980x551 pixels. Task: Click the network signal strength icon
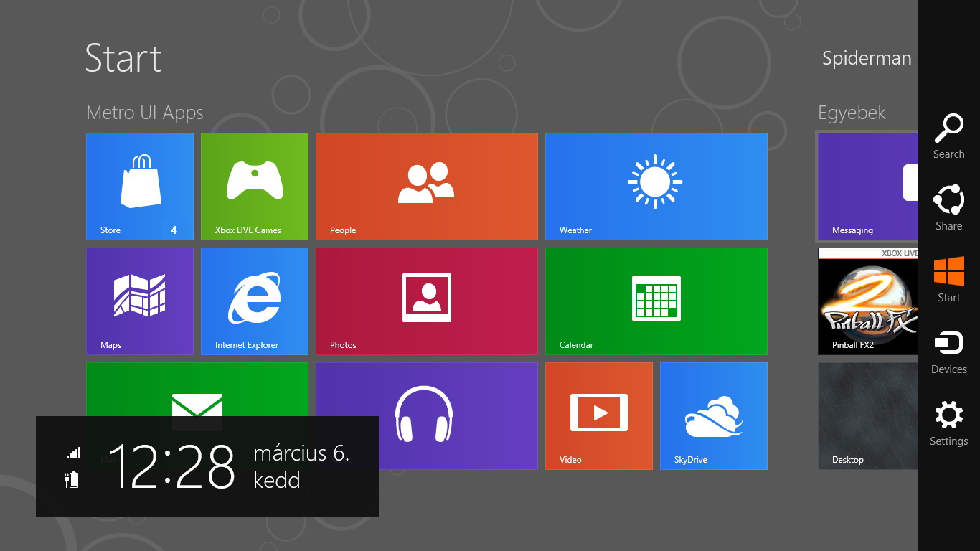tap(73, 453)
